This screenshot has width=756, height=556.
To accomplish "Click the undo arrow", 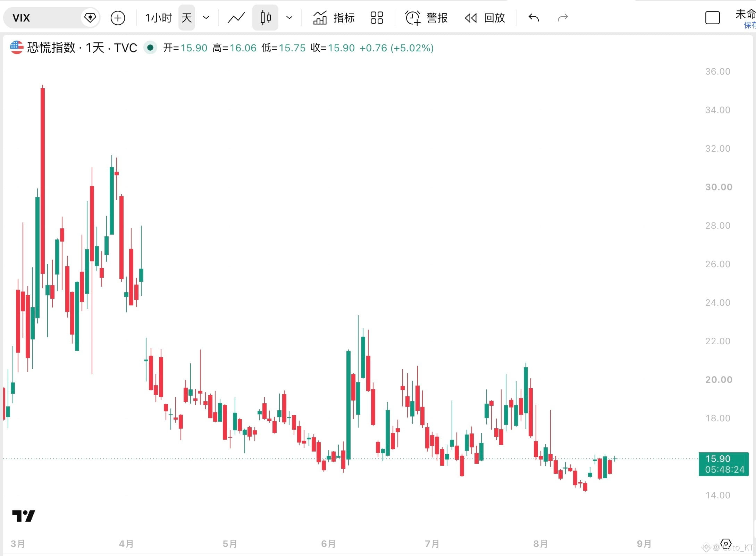I will (534, 18).
